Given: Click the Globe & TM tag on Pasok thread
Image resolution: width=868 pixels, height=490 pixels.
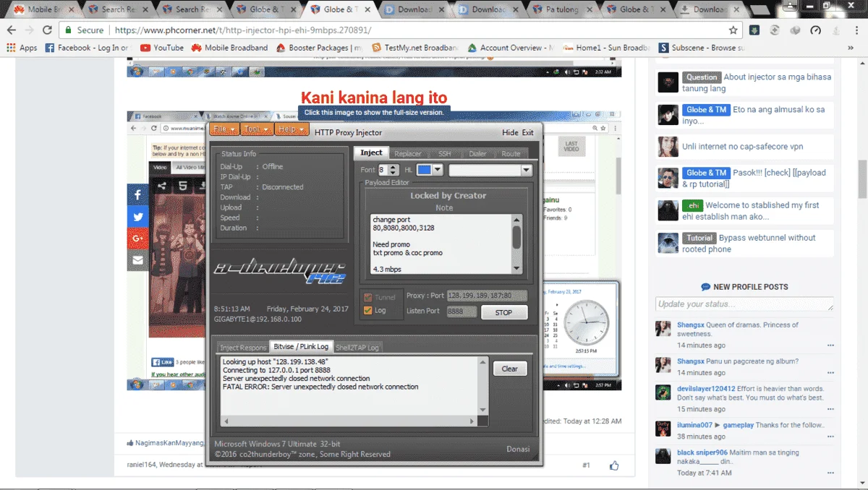Looking at the screenshot, I should click(x=706, y=173).
